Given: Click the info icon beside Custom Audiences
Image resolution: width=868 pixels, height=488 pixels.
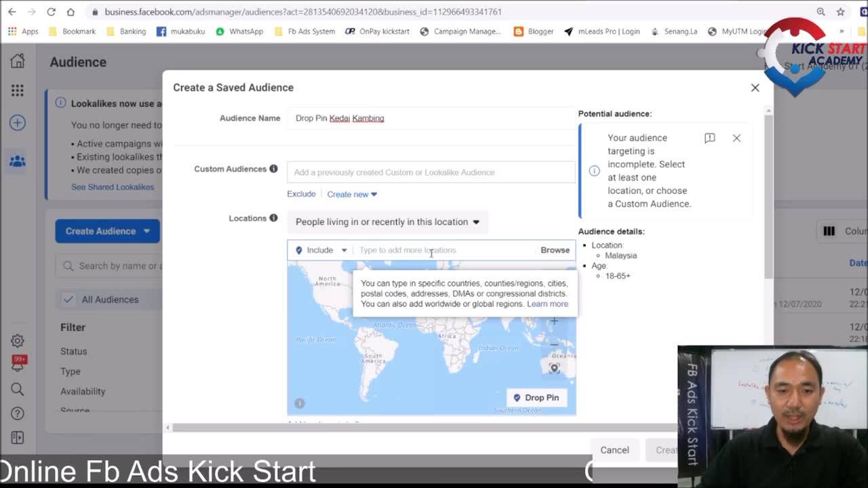Looking at the screenshot, I should pos(273,169).
